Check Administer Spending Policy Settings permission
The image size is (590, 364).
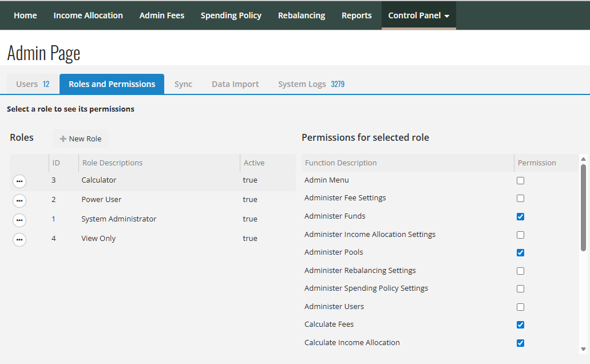point(520,288)
